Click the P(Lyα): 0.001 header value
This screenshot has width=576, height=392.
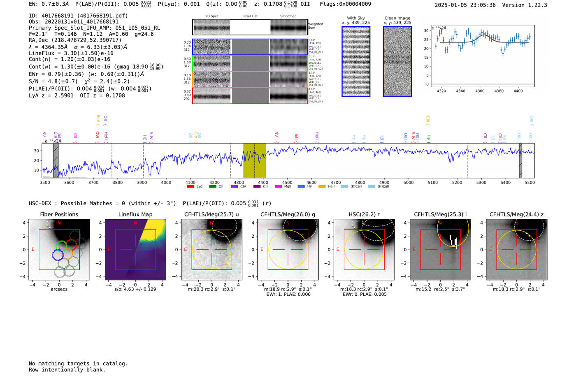click(179, 4)
